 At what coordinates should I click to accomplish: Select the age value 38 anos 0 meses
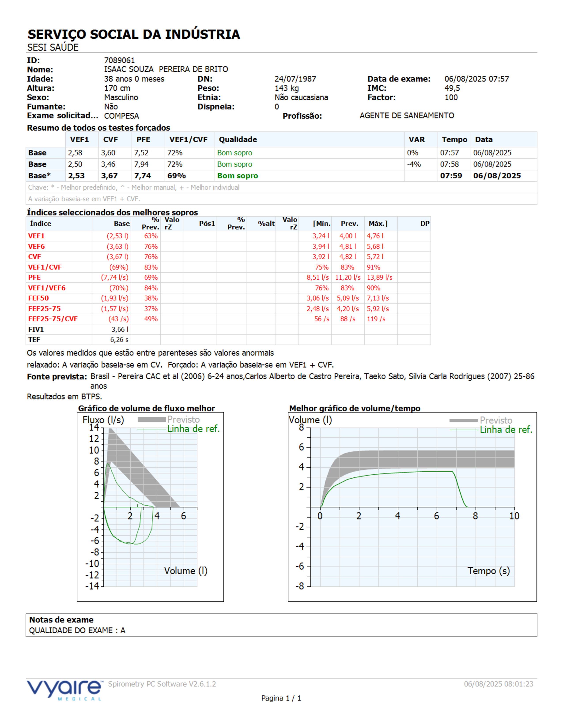134,79
